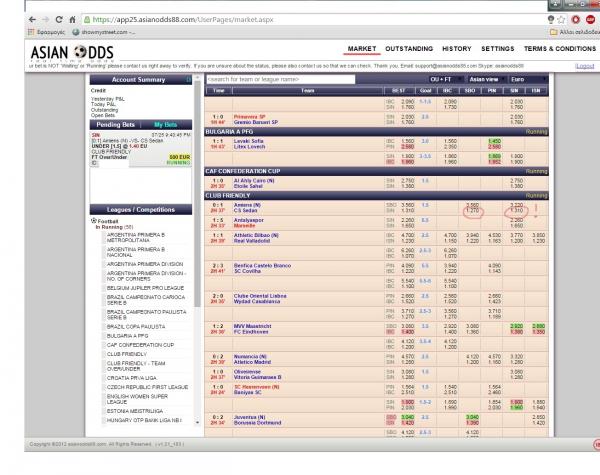
Task: Open the HISTORY tab
Action: click(x=457, y=49)
